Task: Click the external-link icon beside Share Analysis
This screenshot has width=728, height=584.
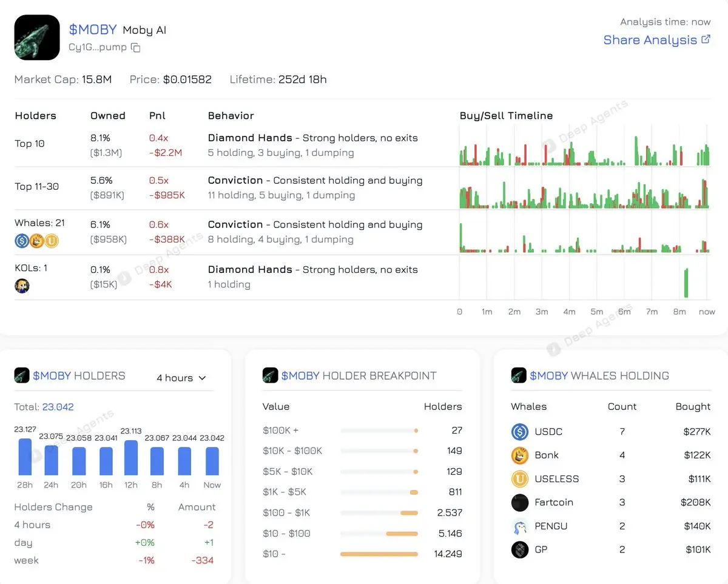Action: click(x=706, y=39)
